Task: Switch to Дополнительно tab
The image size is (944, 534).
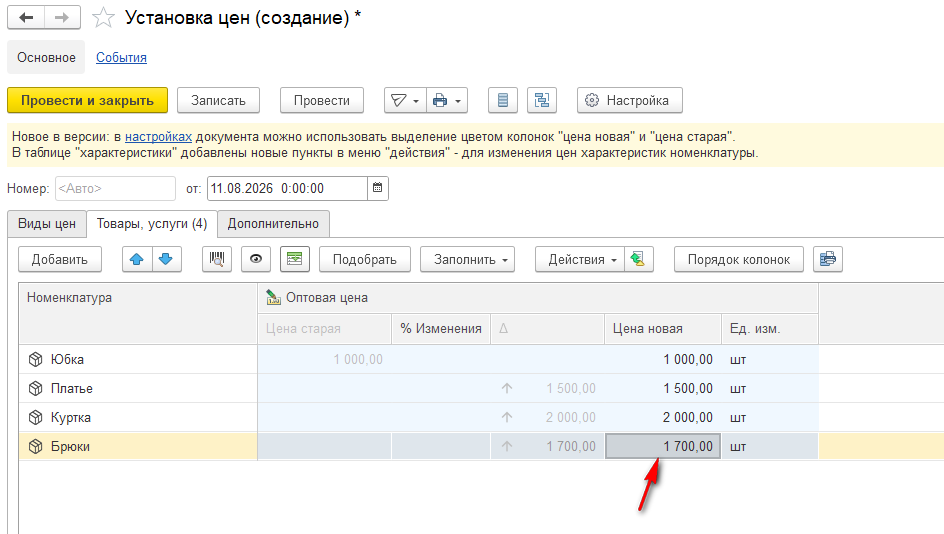Action: (x=273, y=224)
